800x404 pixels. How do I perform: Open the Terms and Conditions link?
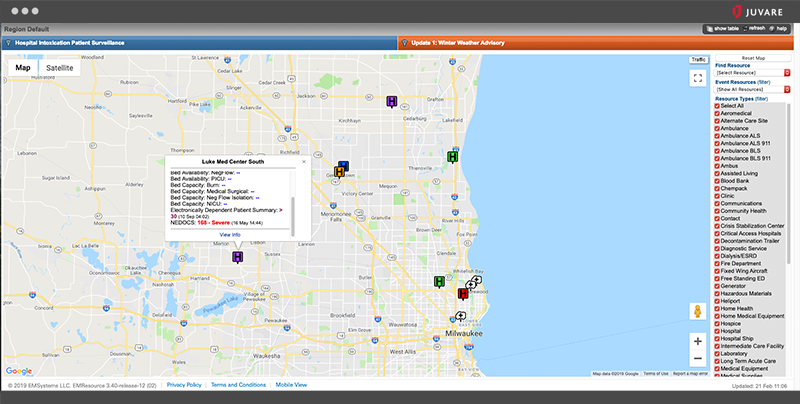coord(238,385)
